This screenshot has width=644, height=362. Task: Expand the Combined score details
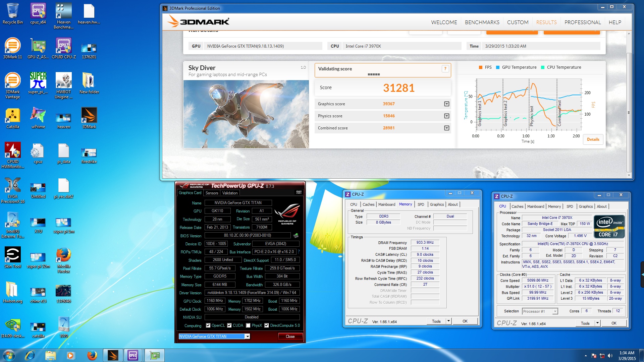click(446, 128)
